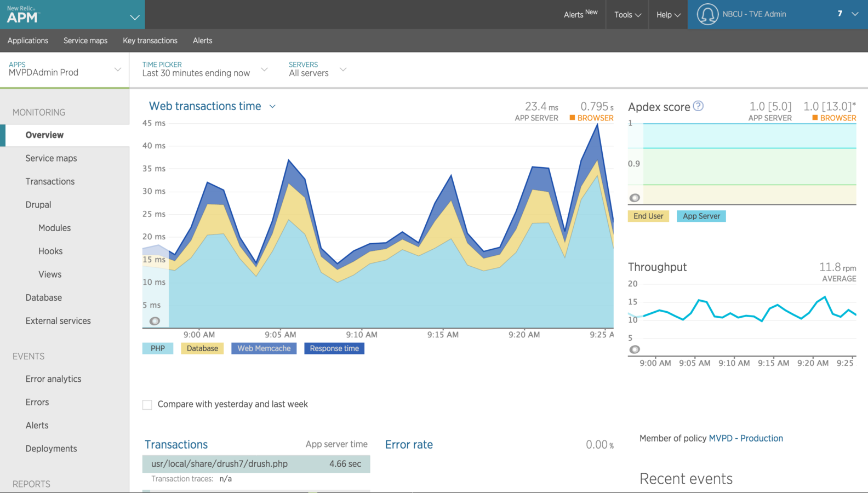Screen dimensions: 868x493
Task: Open the MVPD - Production policy link
Action: coord(746,438)
